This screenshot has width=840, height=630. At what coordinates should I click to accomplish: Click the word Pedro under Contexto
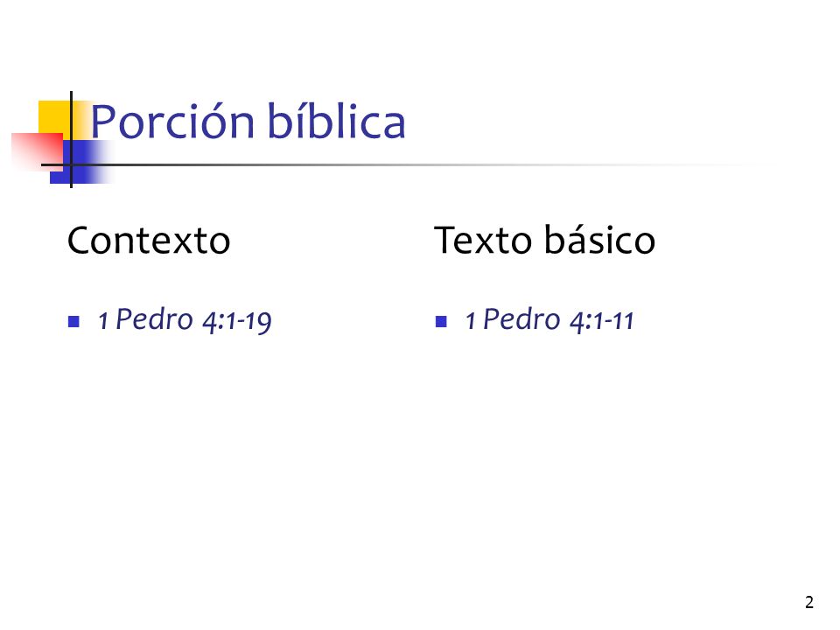coord(154,319)
